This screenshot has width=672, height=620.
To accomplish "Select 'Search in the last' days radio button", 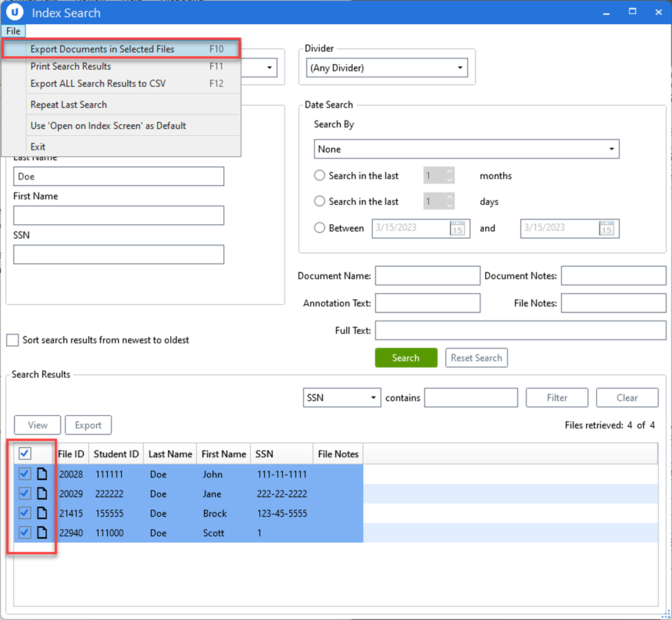I will pos(320,201).
